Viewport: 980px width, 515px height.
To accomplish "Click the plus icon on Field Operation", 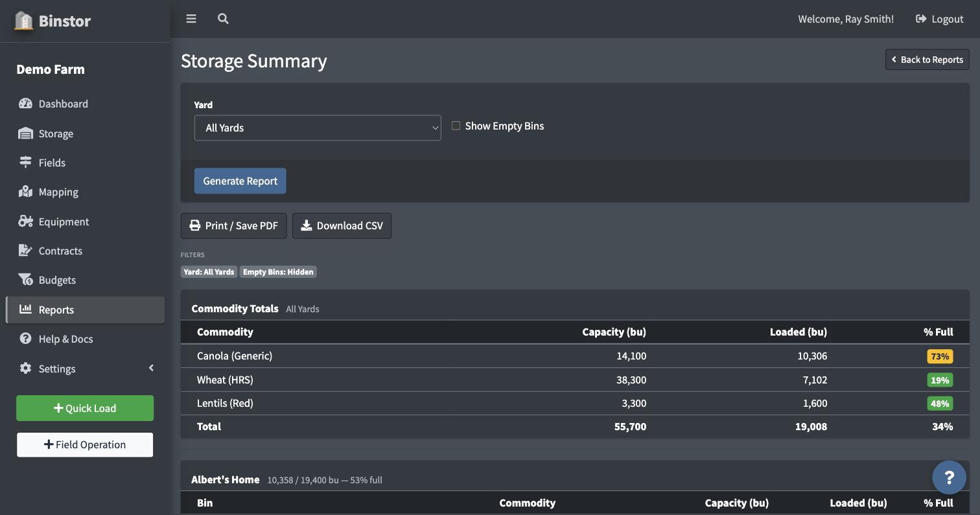I will 49,444.
